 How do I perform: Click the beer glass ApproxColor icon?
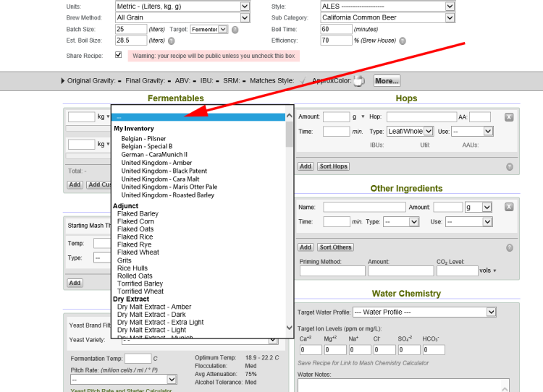[x=358, y=81]
